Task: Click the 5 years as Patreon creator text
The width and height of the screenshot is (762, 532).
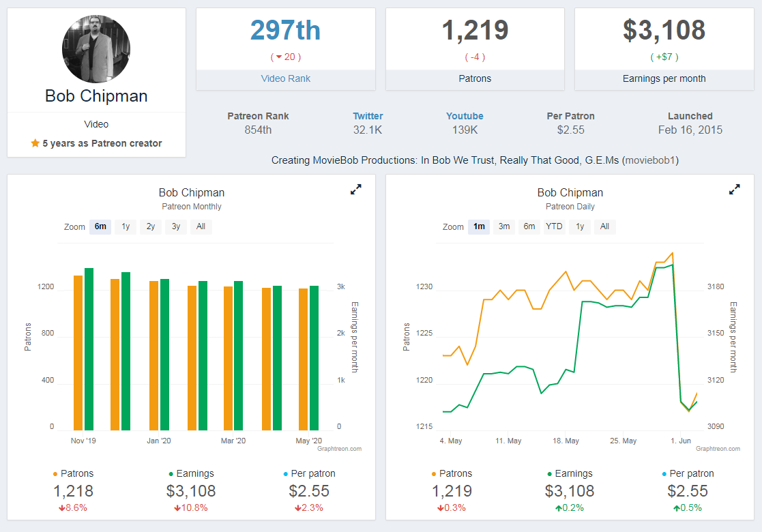Action: coord(102,143)
